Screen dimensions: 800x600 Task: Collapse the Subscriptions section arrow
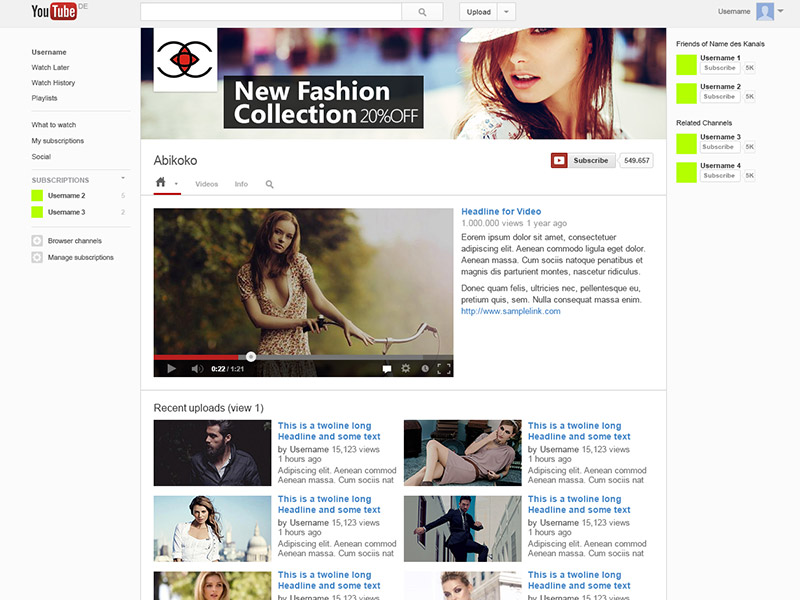point(123,178)
